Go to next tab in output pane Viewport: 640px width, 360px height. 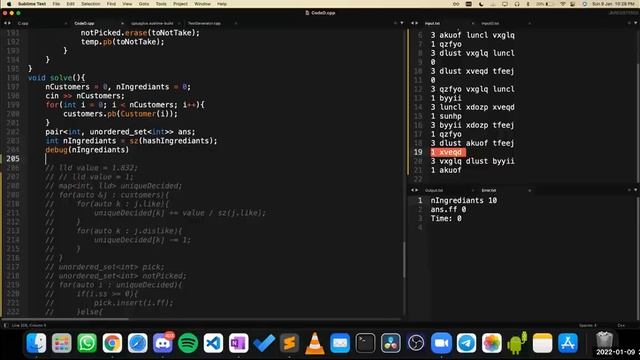pos(417,190)
